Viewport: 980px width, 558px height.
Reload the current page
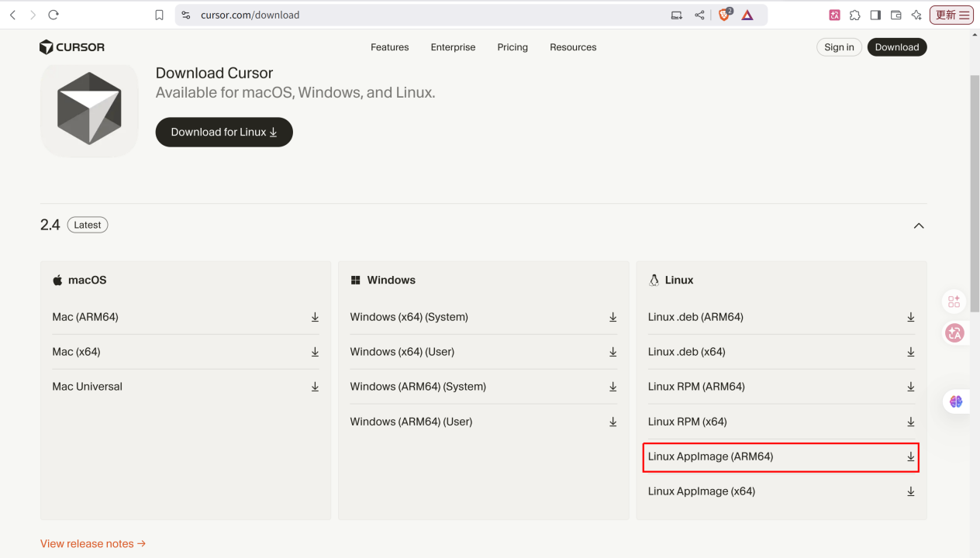point(53,15)
